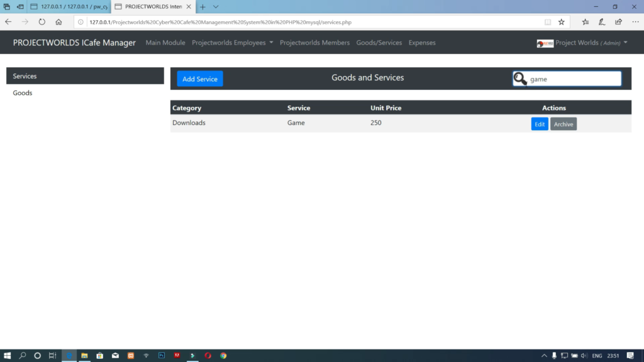This screenshot has height=362, width=644.
Task: Click the Add Service button
Action: click(199, 79)
